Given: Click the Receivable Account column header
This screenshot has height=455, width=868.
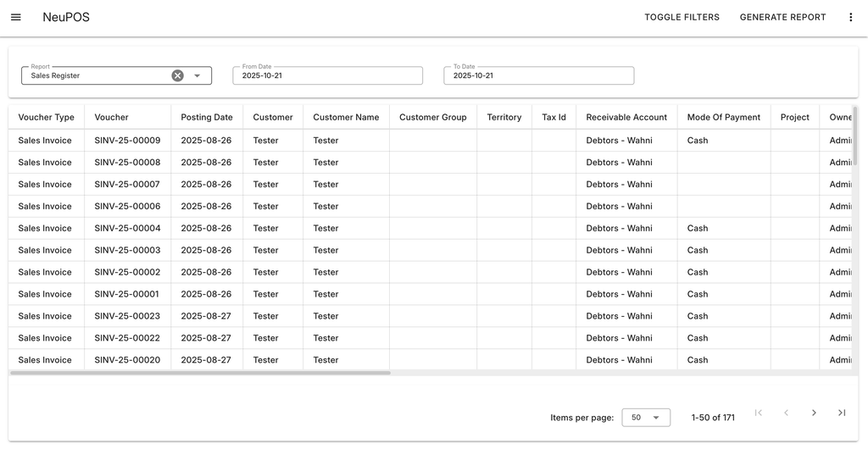Looking at the screenshot, I should (626, 117).
